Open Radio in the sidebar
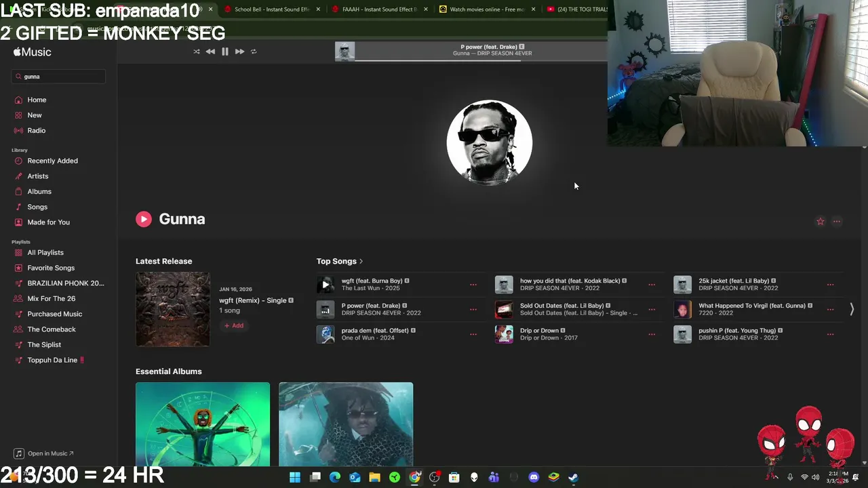The width and height of the screenshot is (868, 488). pos(36,130)
